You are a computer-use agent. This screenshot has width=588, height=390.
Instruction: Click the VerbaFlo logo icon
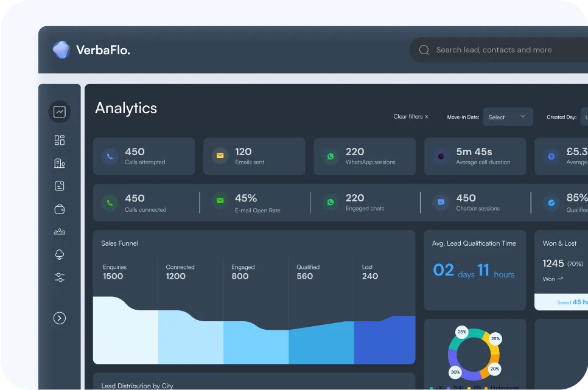point(61,49)
